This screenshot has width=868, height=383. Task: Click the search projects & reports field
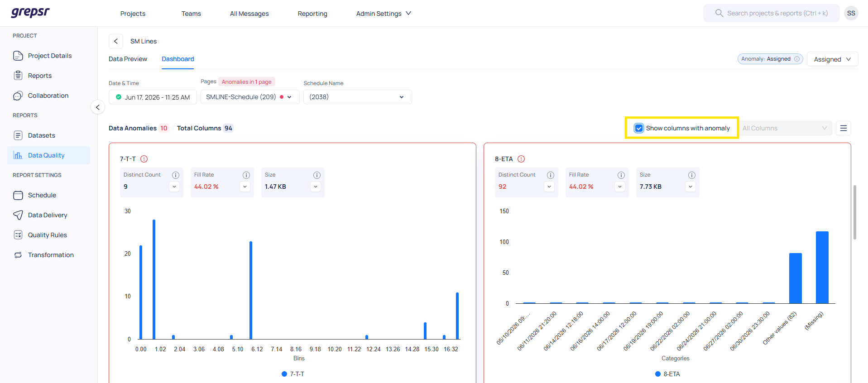[x=771, y=13]
